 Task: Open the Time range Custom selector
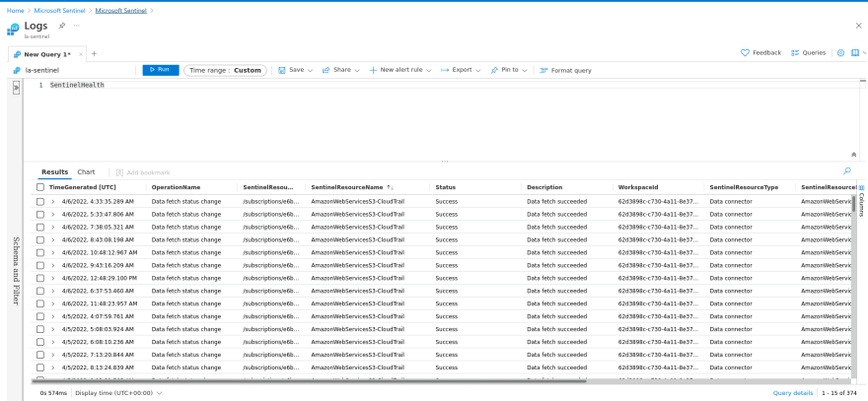(x=225, y=70)
